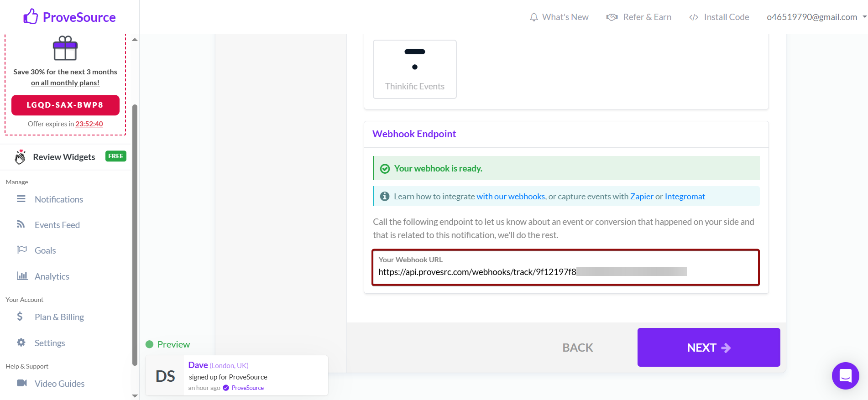Go to Goals in the sidebar

point(45,250)
